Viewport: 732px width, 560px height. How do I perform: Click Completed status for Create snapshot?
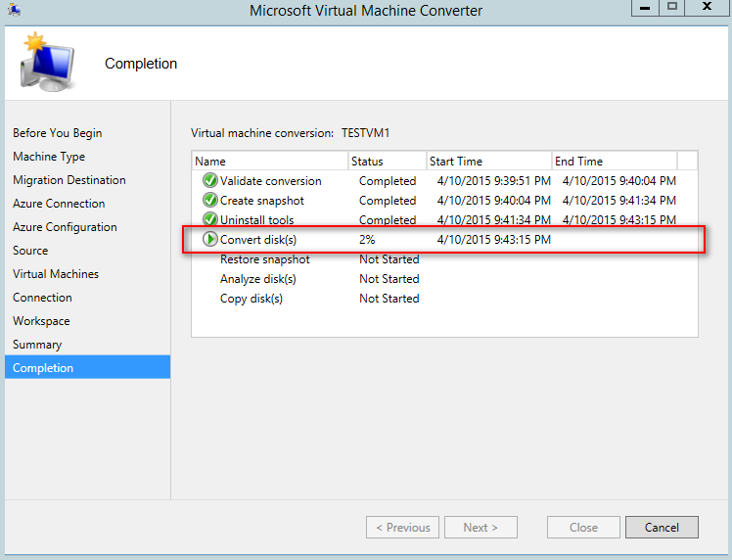pos(388,201)
